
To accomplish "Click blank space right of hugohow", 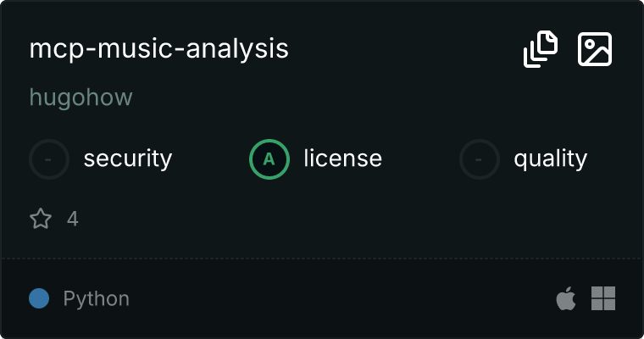I will [339, 97].
